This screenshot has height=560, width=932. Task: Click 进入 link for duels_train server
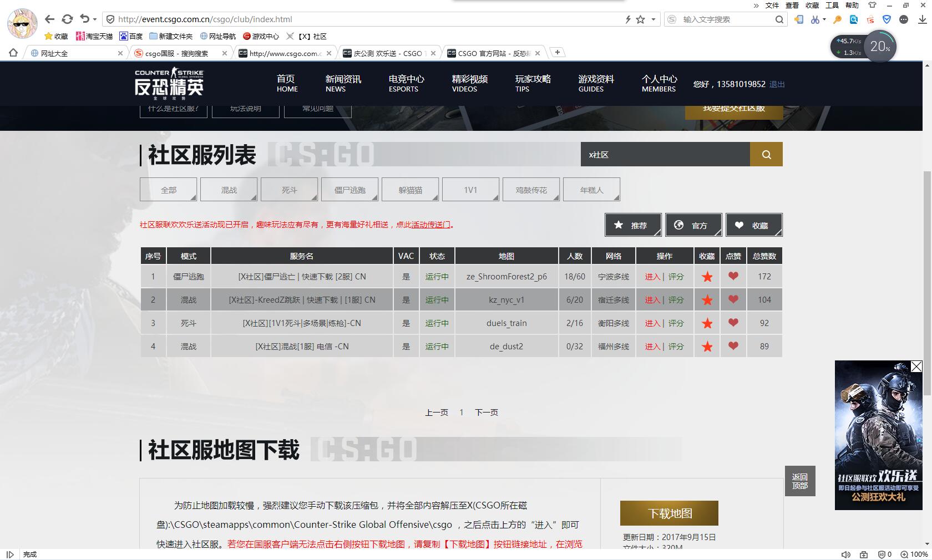[652, 323]
